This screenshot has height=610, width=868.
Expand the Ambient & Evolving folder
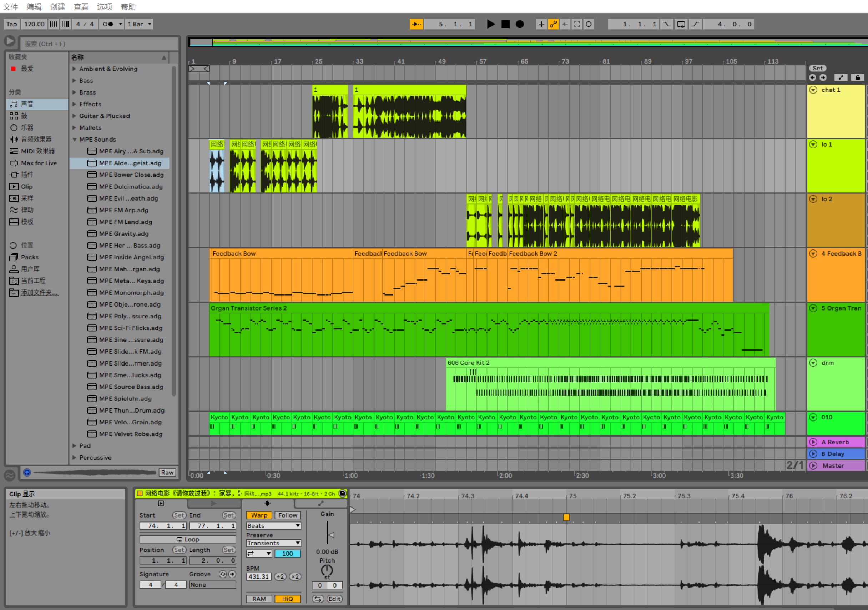[x=75, y=69]
